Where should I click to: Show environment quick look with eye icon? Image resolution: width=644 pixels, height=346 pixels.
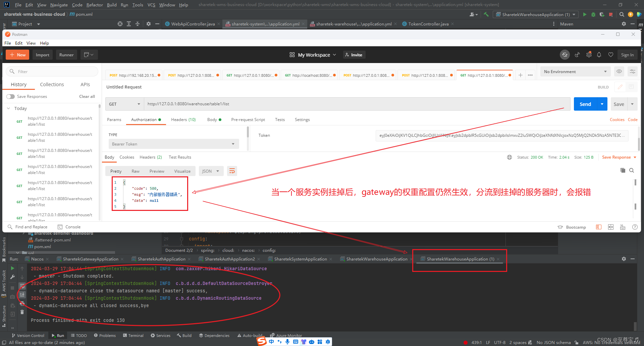click(x=619, y=71)
